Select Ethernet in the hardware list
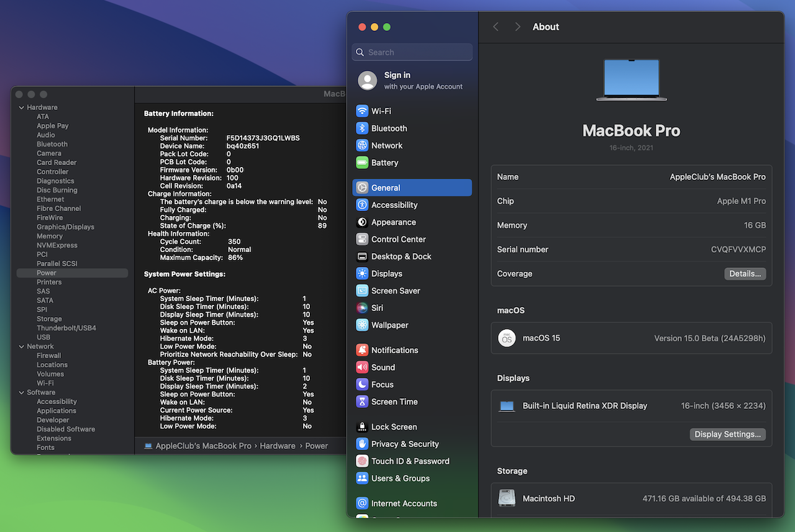This screenshot has width=795, height=532. pyautogui.click(x=50, y=199)
